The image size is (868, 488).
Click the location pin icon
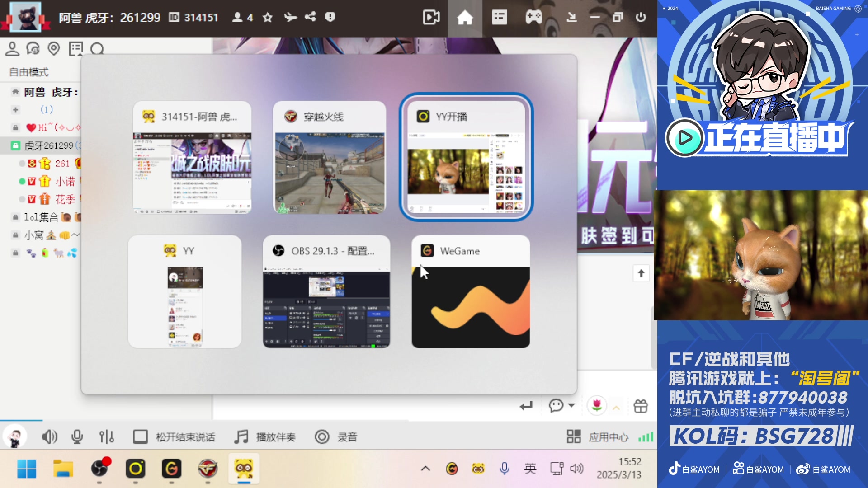(54, 48)
